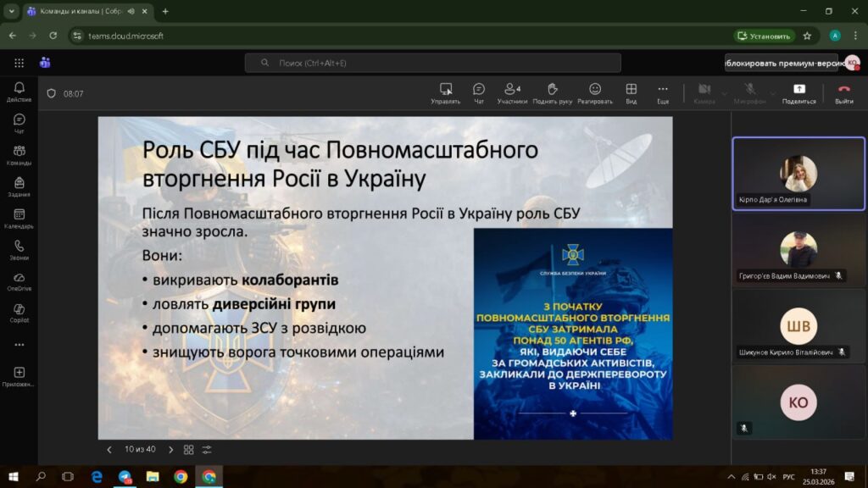Click Share (Поделиться) screen button
This screenshot has width=868, height=488.
click(798, 92)
